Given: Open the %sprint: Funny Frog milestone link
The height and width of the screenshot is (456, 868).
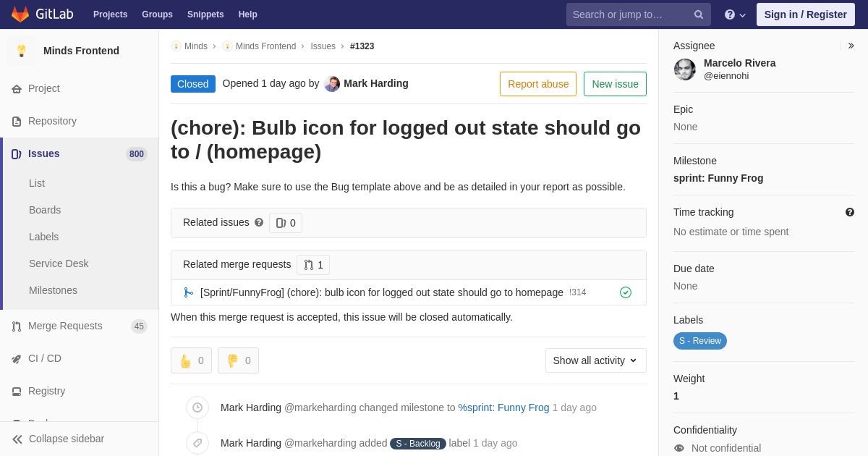Looking at the screenshot, I should 503,408.
